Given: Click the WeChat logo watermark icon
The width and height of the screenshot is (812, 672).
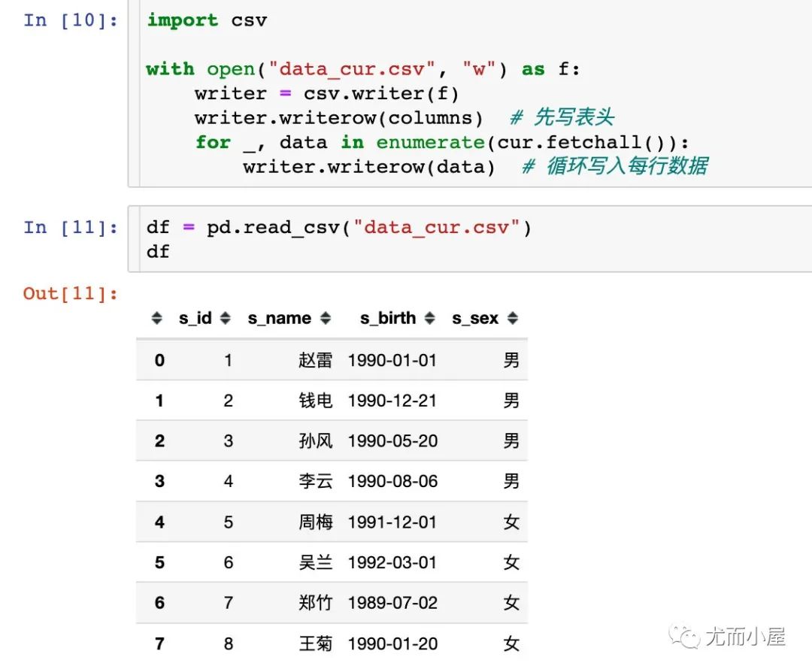Looking at the screenshot, I should coord(684,636).
